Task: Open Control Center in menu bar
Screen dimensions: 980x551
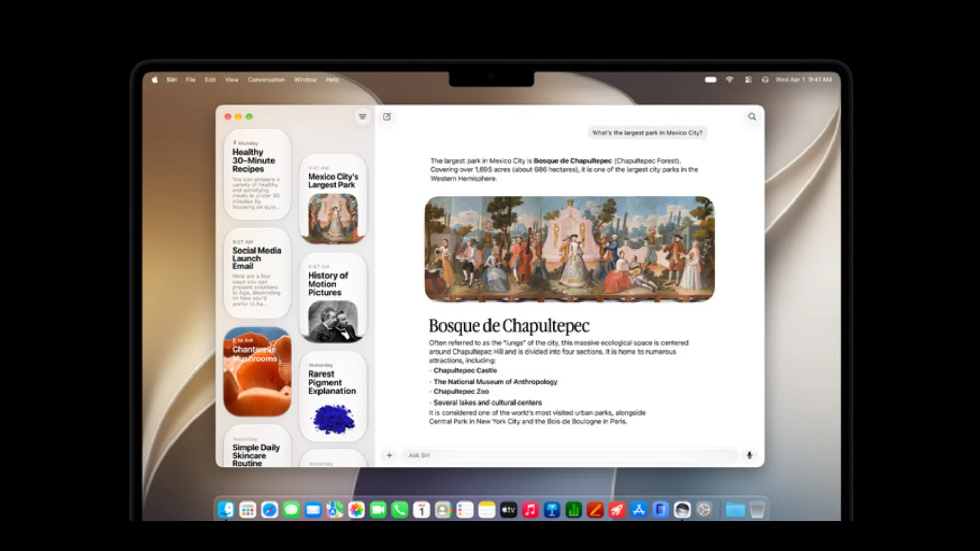Action: 748,80
